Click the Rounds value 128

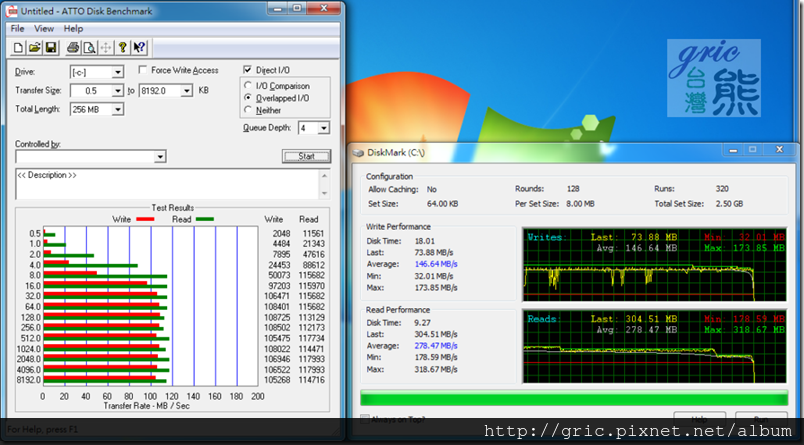click(573, 189)
